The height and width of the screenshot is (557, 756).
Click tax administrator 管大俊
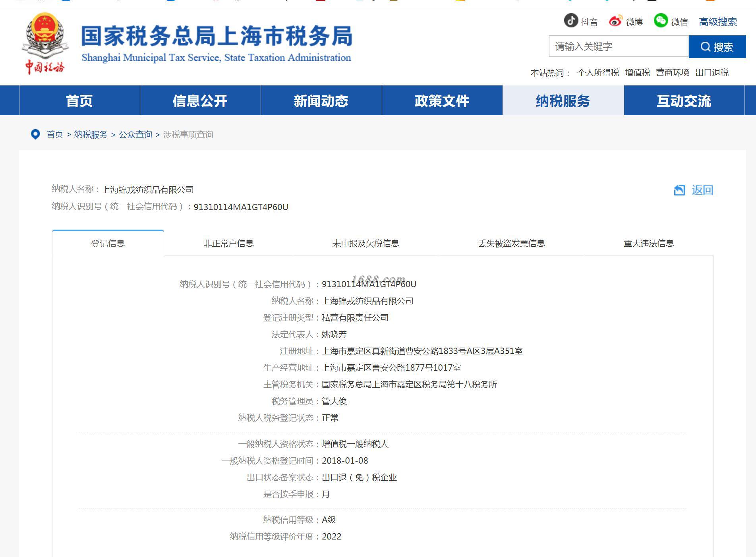(x=334, y=401)
